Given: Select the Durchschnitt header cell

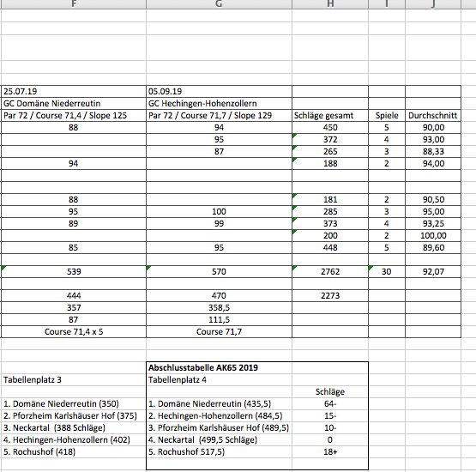Looking at the screenshot, I should [x=433, y=116].
